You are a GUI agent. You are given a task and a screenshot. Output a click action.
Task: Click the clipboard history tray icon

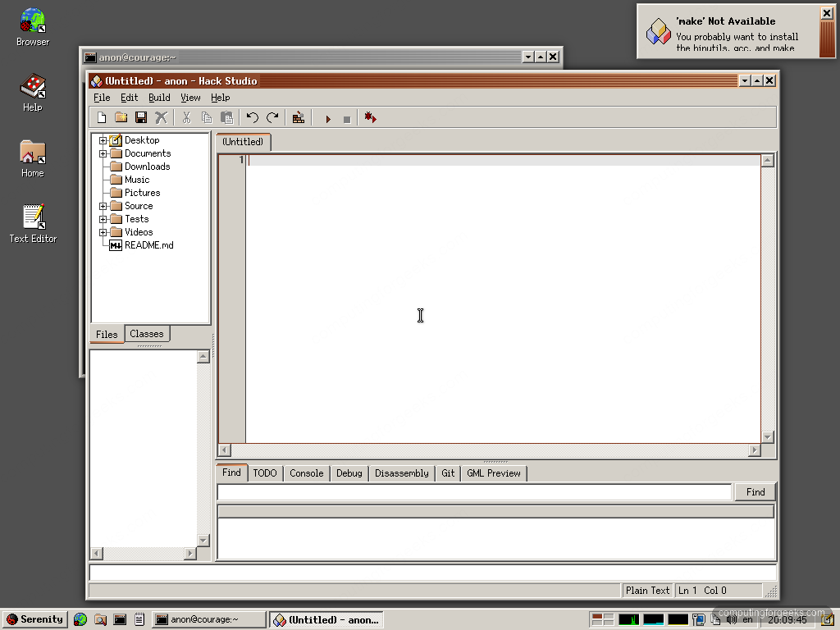coord(715,620)
